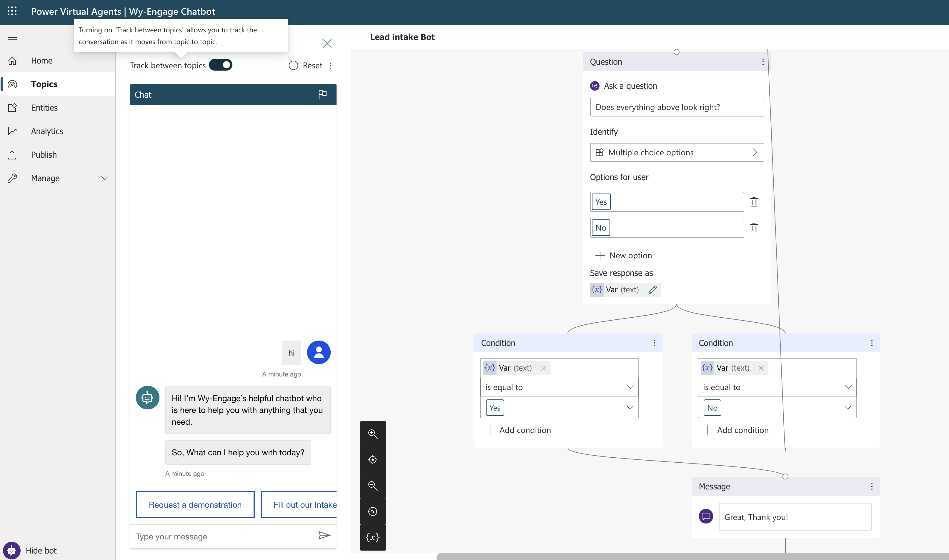Click connector node above Question card
This screenshot has height=560, width=949.
(677, 52)
